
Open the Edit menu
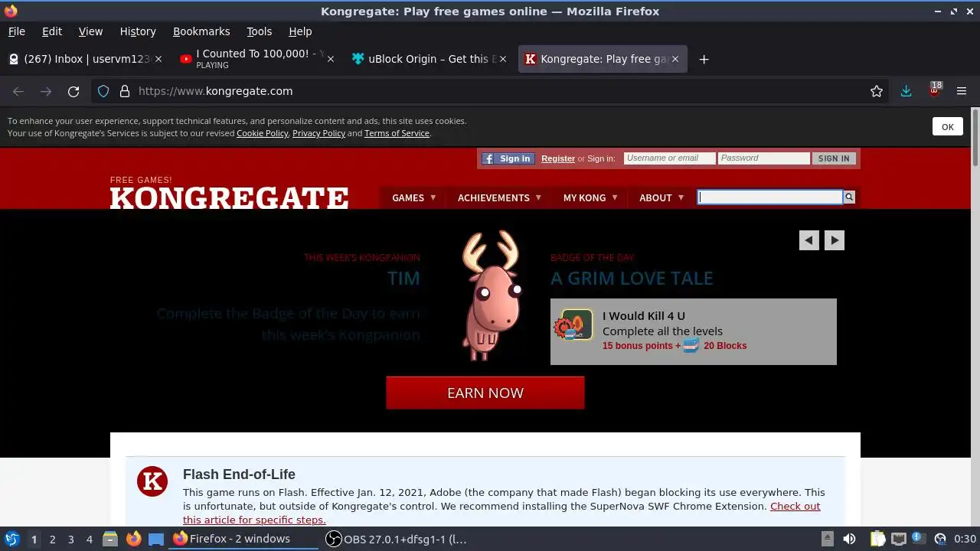(52, 31)
